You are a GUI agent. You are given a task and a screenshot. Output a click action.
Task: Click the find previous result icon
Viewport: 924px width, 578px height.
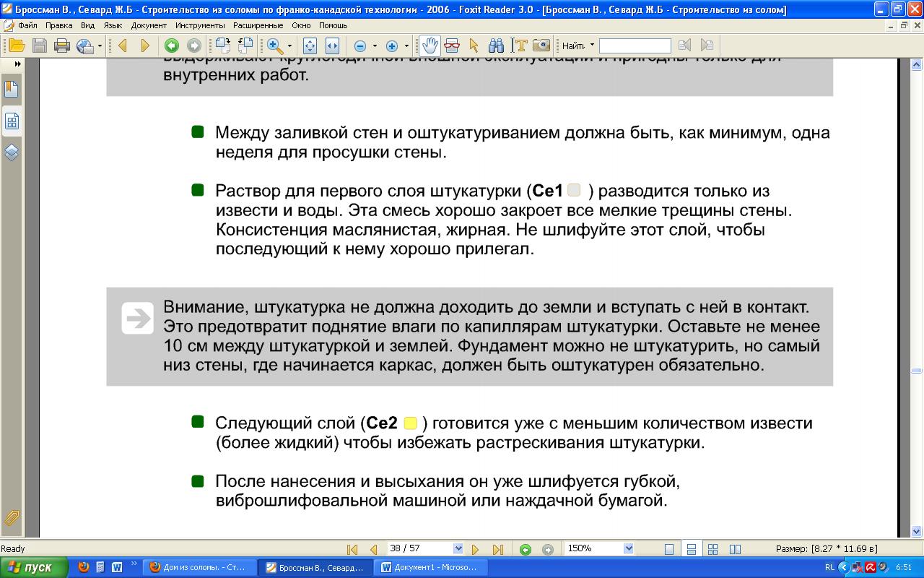point(684,46)
